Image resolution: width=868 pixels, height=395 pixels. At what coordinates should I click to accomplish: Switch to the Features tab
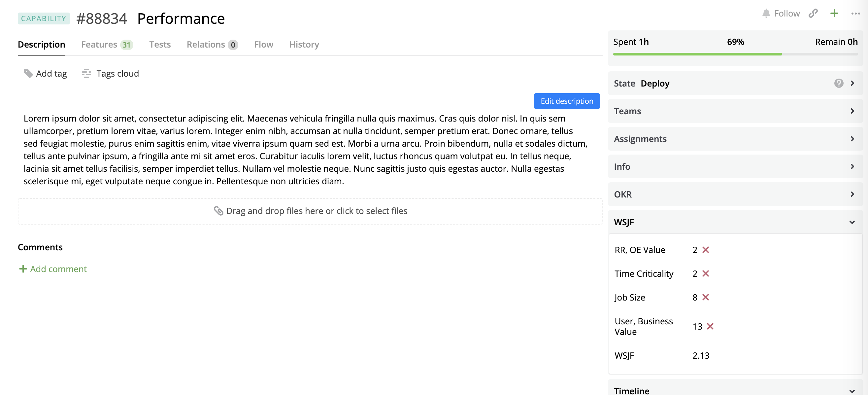(107, 45)
